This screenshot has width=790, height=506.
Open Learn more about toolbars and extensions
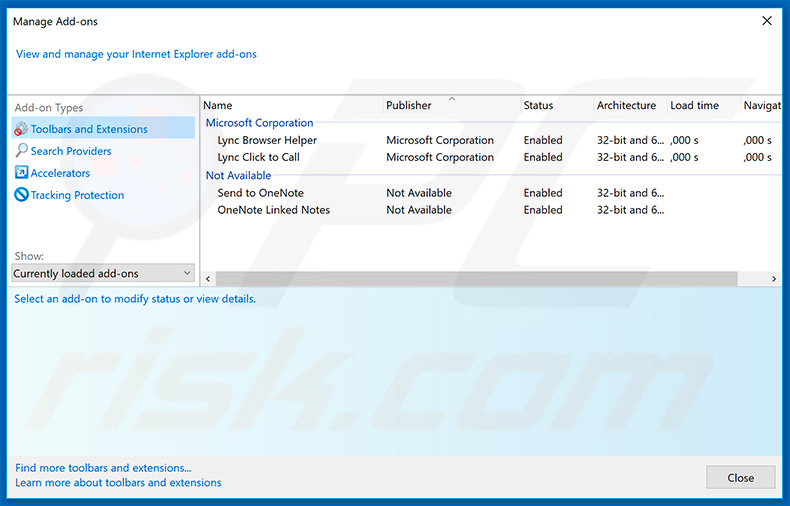(118, 482)
